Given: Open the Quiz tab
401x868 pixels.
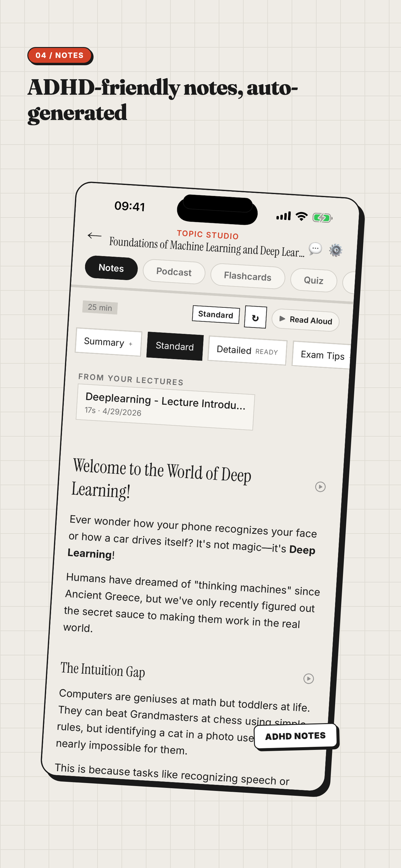Looking at the screenshot, I should [314, 280].
